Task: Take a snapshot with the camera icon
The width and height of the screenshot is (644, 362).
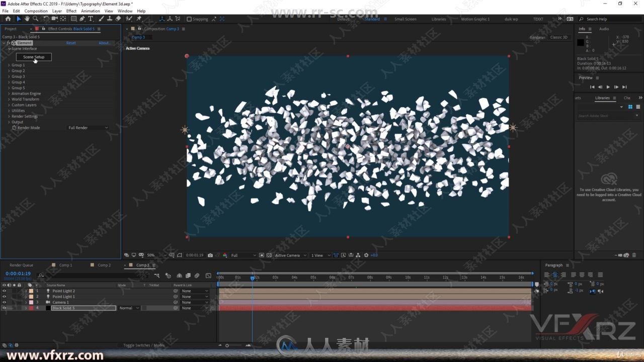Action: (210, 255)
